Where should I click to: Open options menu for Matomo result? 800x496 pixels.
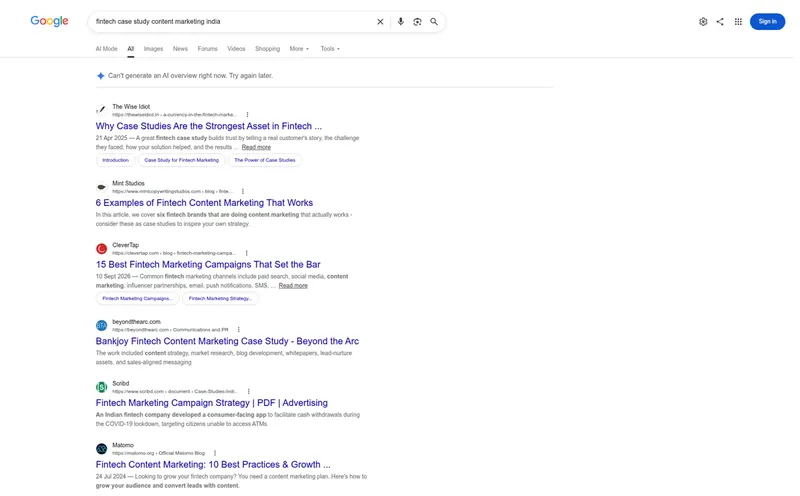pyautogui.click(x=215, y=453)
